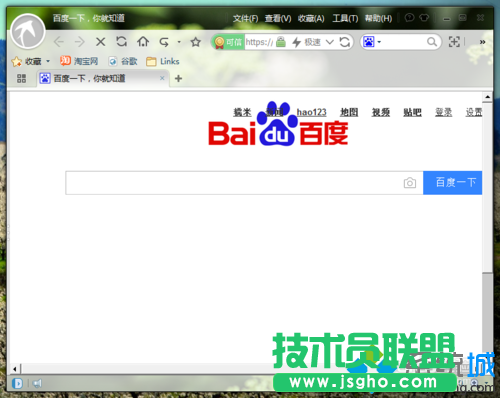Open 贴吧 link
The width and height of the screenshot is (500, 398).
[412, 112]
